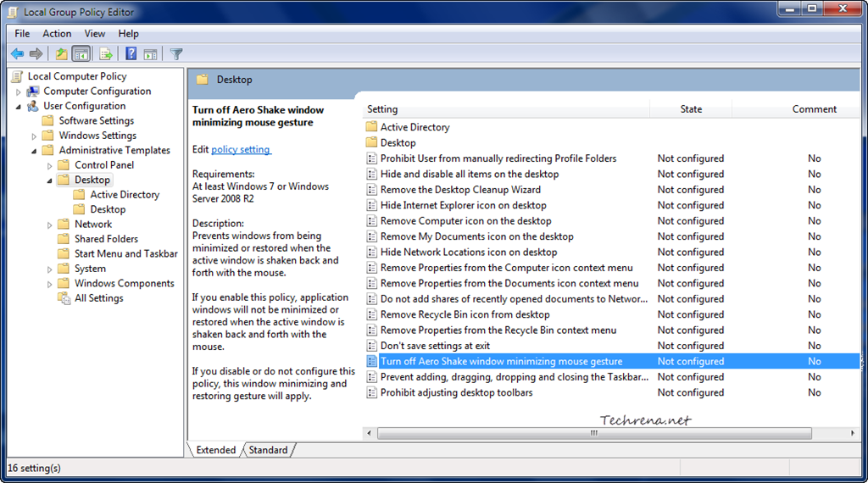868x483 pixels.
Task: Sort by the State column header
Action: click(691, 109)
